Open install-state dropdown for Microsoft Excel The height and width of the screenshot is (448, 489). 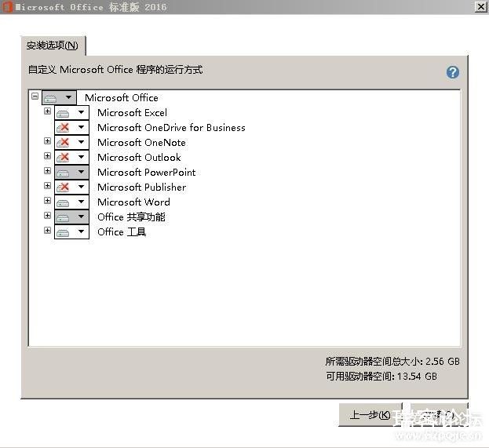pos(71,112)
